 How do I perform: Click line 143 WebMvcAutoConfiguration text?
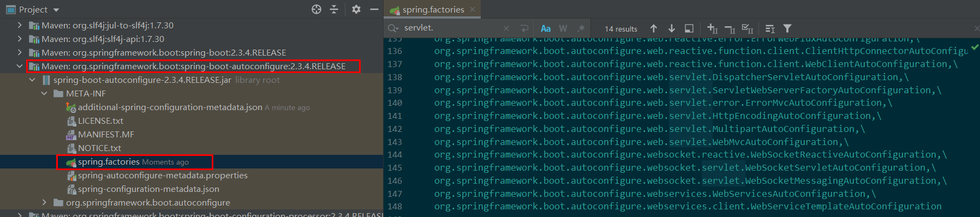pyautogui.click(x=775, y=142)
